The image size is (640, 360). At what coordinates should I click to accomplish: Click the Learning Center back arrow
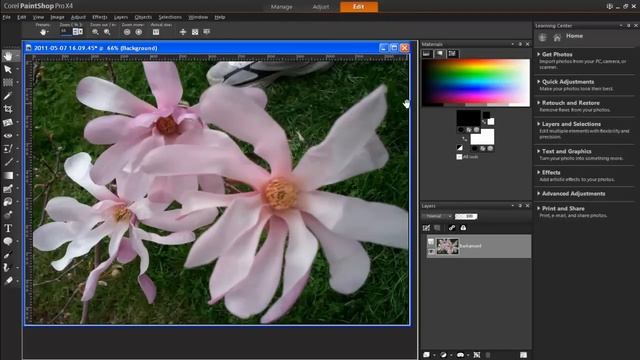click(x=542, y=38)
